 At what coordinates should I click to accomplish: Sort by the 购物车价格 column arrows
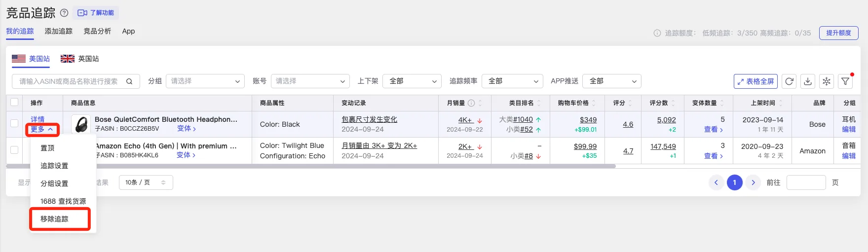click(x=594, y=103)
